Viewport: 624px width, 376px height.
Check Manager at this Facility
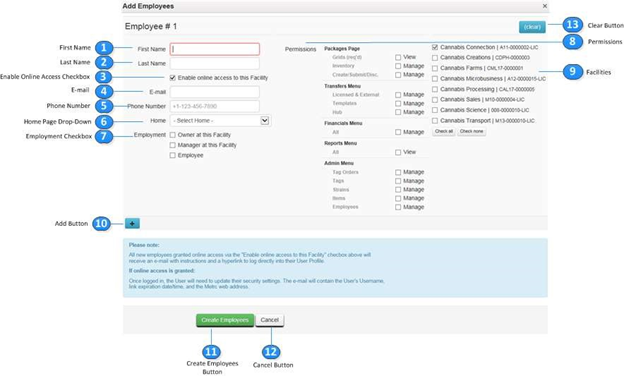173,145
